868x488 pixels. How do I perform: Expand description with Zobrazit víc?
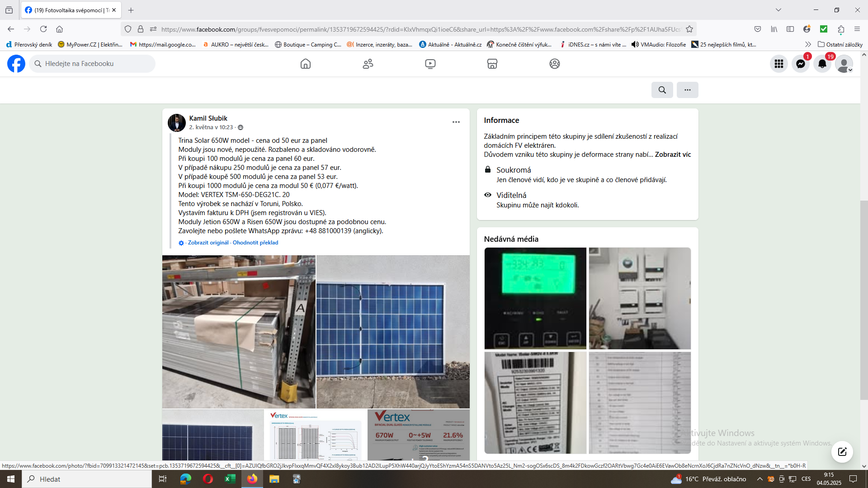point(673,155)
